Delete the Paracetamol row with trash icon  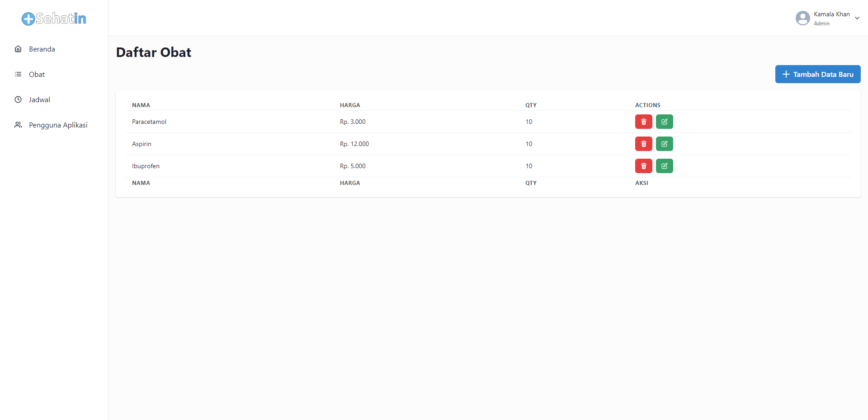[643, 122]
